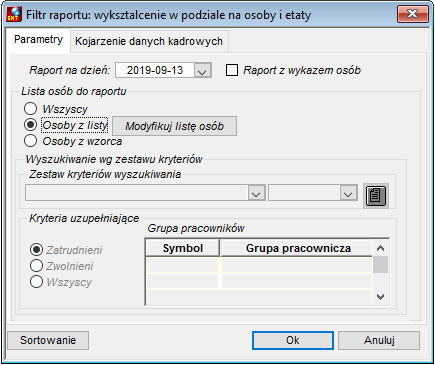Open the Sortowanie options
The height and width of the screenshot is (365, 435).
48,340
